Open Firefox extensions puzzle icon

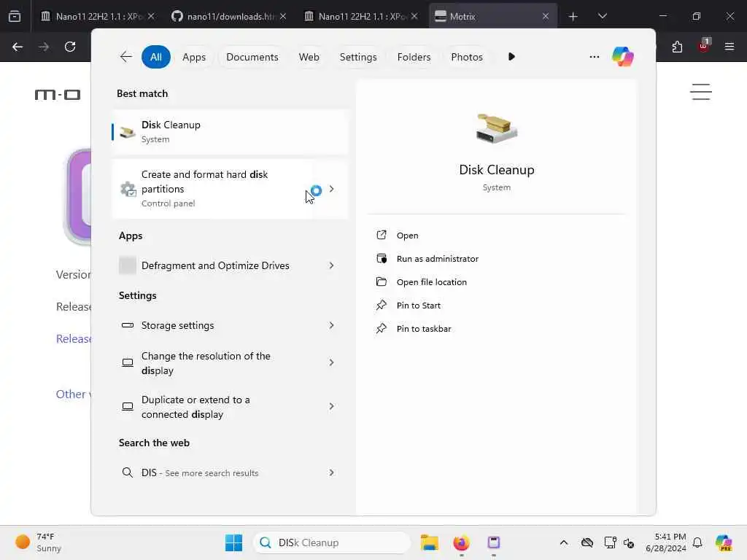click(x=677, y=47)
